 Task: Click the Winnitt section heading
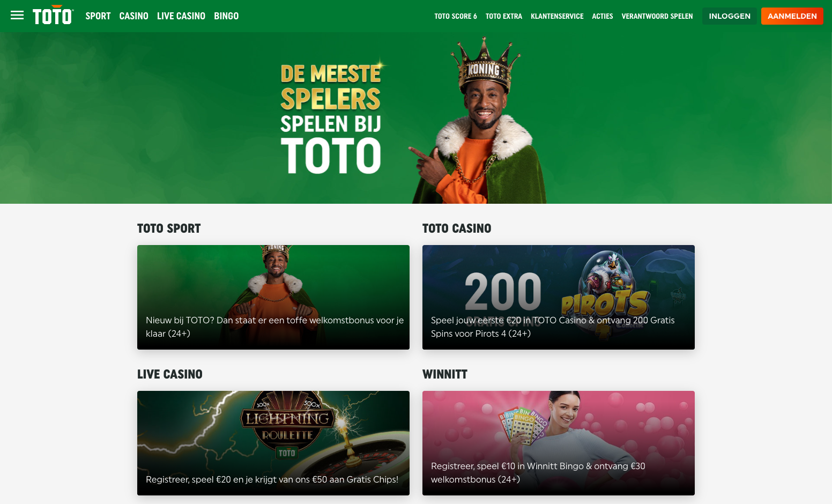[x=445, y=374]
